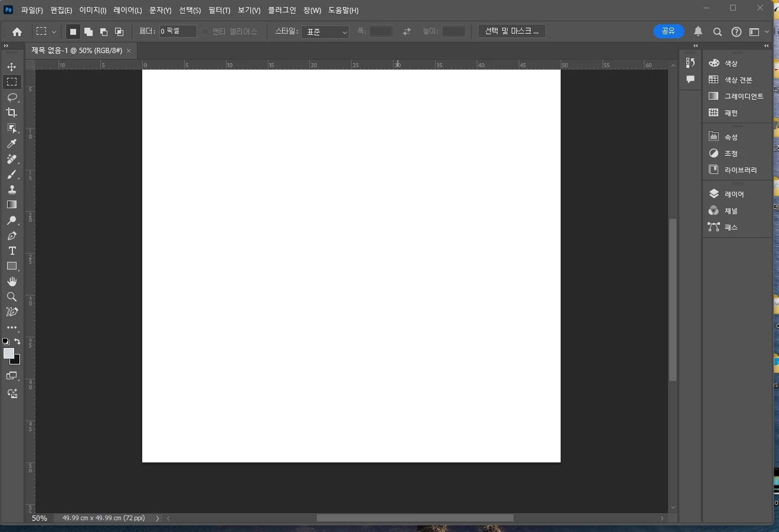This screenshot has width=779, height=532.
Task: Open the 편집(E) menu
Action: point(61,10)
